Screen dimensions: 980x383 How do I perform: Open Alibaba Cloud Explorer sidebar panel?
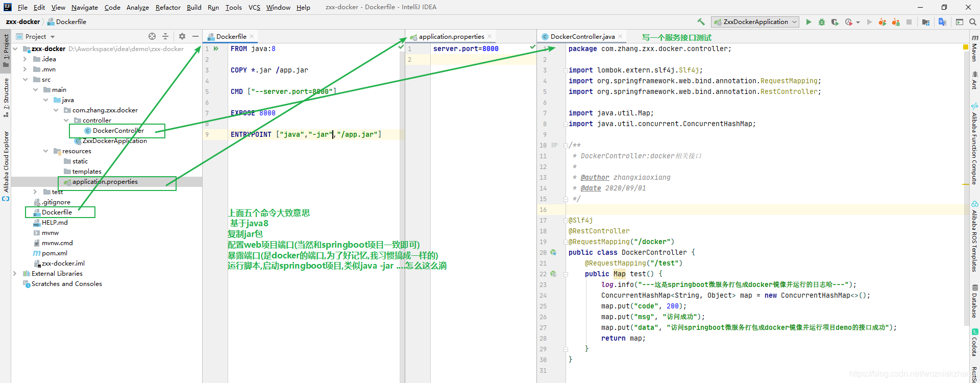[6, 166]
